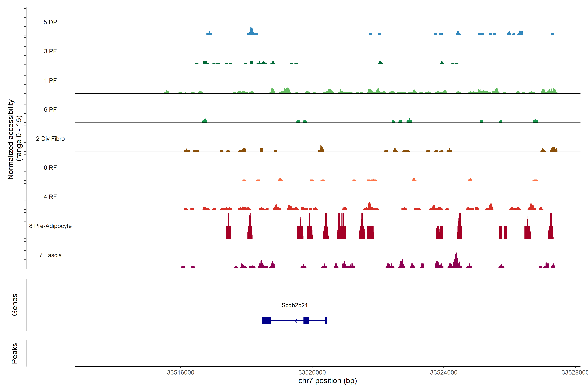Select the 6 PF track label
The width and height of the screenshot is (588, 392).
[50, 109]
